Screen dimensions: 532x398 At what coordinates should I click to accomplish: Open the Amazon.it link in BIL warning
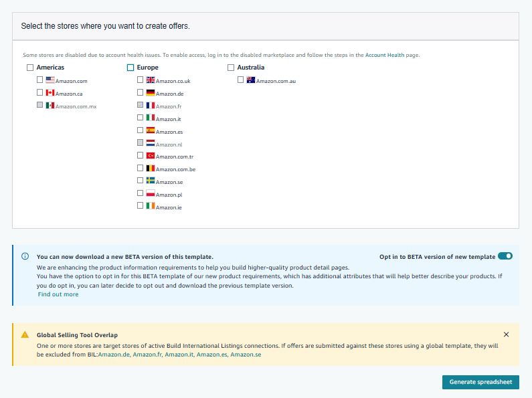179,355
